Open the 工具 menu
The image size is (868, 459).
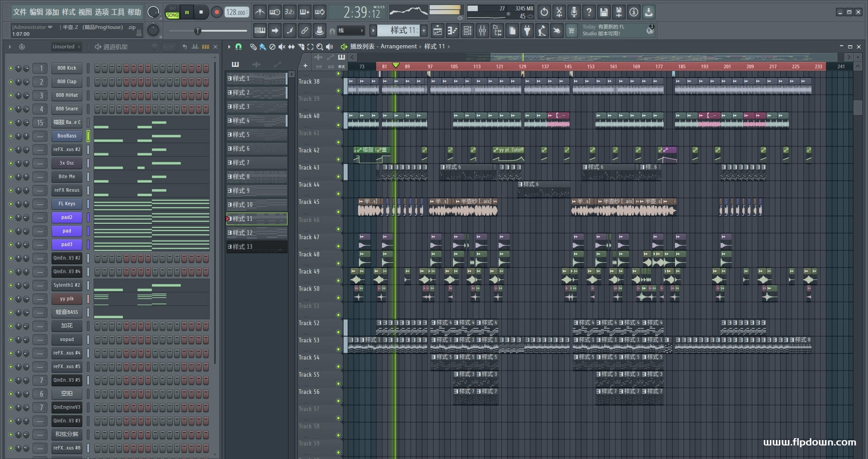pyautogui.click(x=118, y=12)
